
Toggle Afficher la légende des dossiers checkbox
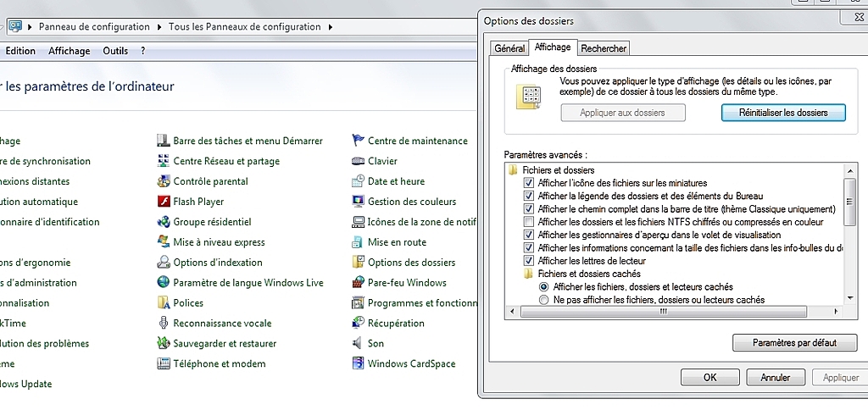pyautogui.click(x=529, y=196)
